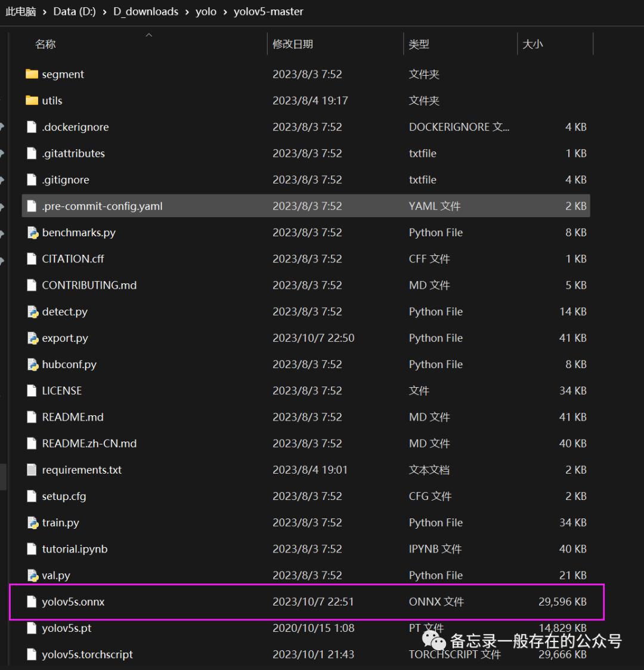
Task: Expand the chevron after Data (D:) in the path
Action: 104,12
